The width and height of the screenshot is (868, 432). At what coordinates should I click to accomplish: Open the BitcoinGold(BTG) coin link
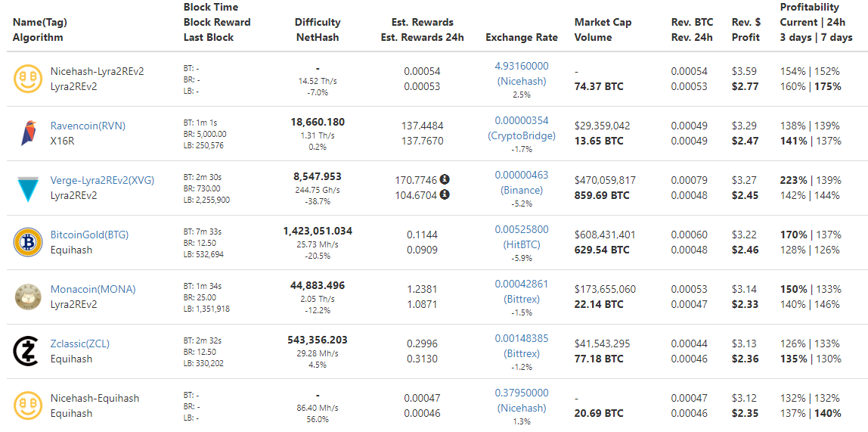89,235
